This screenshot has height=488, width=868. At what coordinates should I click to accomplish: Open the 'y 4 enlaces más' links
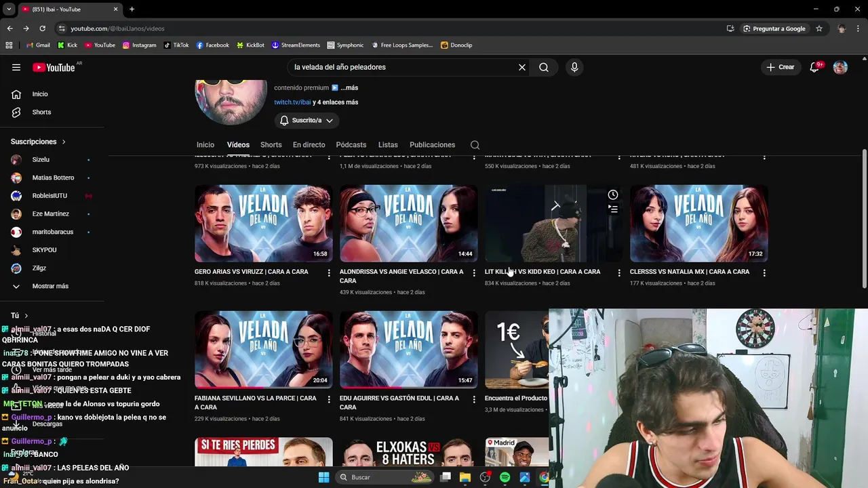click(x=335, y=102)
